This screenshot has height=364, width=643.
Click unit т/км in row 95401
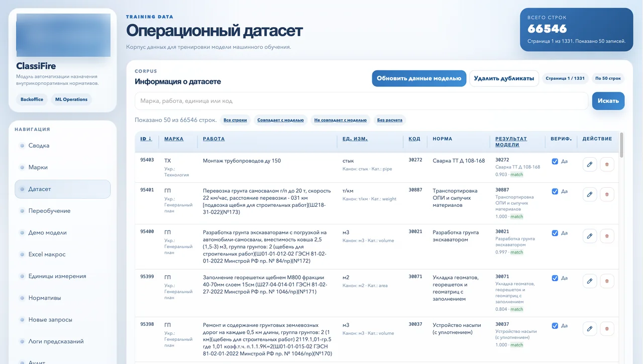tap(348, 191)
